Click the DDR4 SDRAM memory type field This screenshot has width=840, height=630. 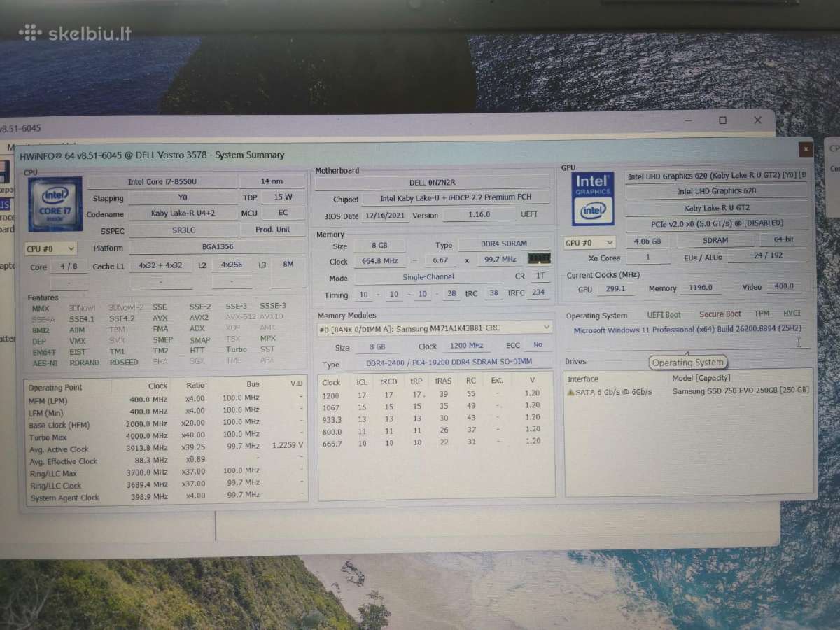(505, 245)
